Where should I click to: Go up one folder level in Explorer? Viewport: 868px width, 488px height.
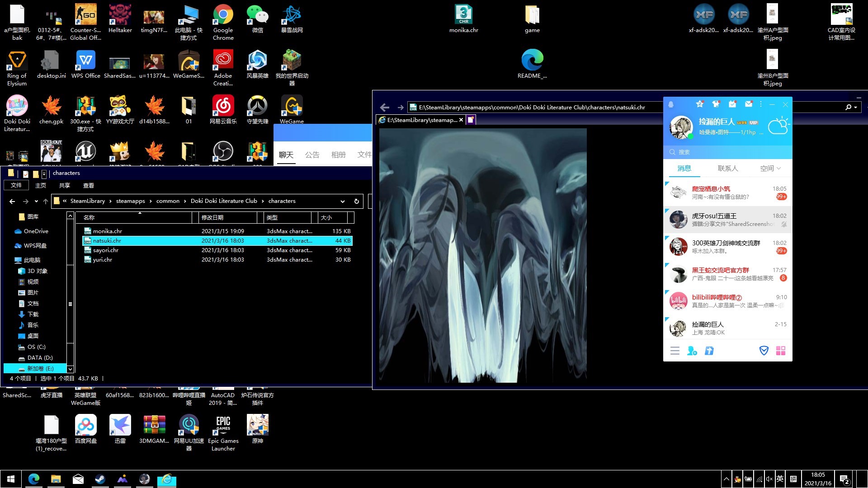(x=45, y=202)
